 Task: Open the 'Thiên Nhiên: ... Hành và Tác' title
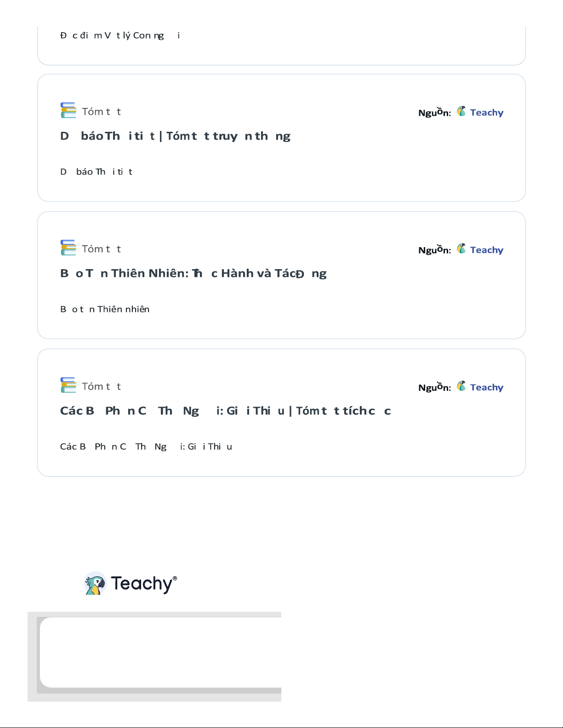(193, 273)
